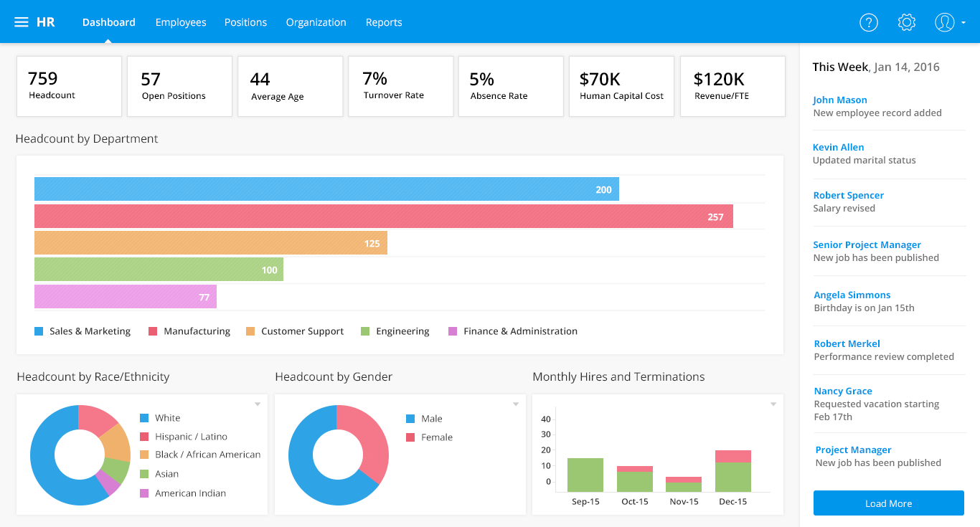The width and height of the screenshot is (980, 527).
Task: Click the user profile avatar icon
Action: [944, 22]
